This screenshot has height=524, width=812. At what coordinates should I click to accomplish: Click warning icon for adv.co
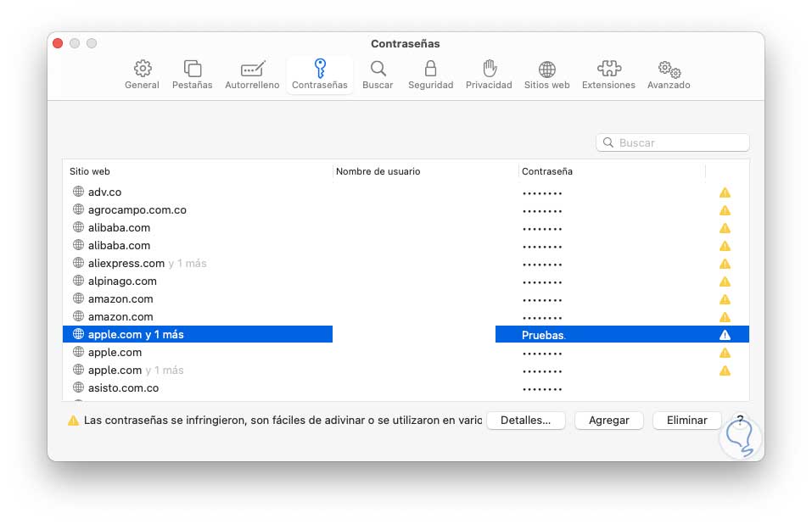(x=725, y=192)
